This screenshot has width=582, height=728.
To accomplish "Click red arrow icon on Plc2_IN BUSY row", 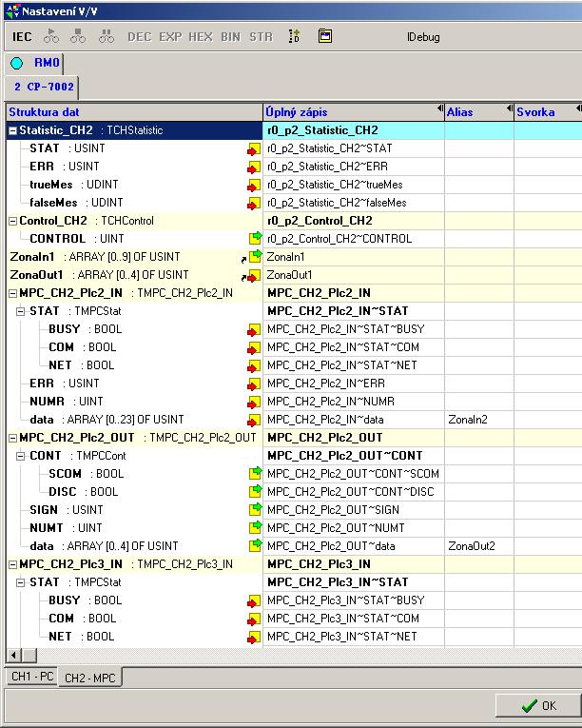I will point(253,330).
